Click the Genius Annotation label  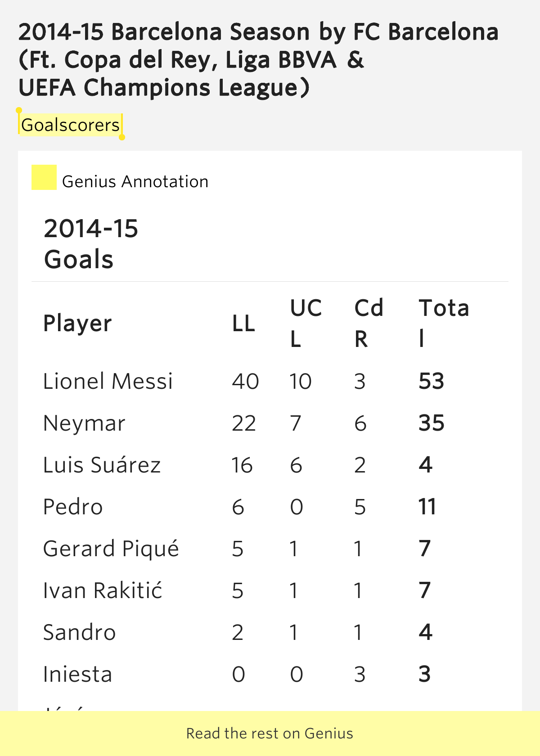(135, 182)
